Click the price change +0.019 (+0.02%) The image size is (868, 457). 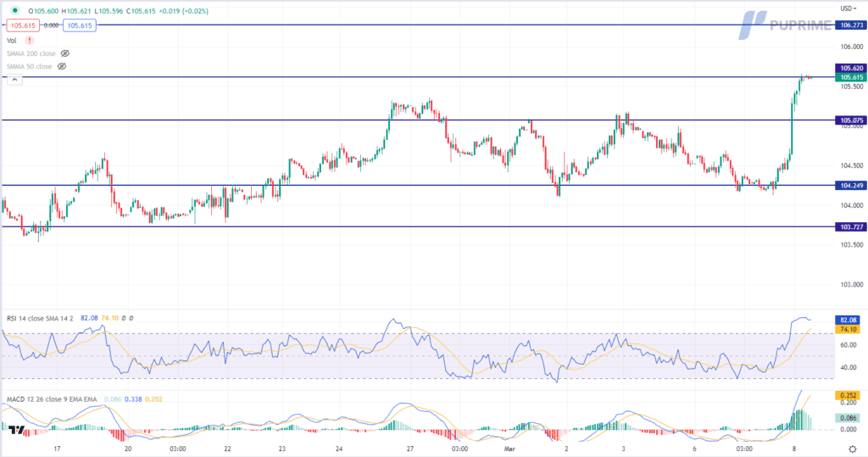point(183,11)
